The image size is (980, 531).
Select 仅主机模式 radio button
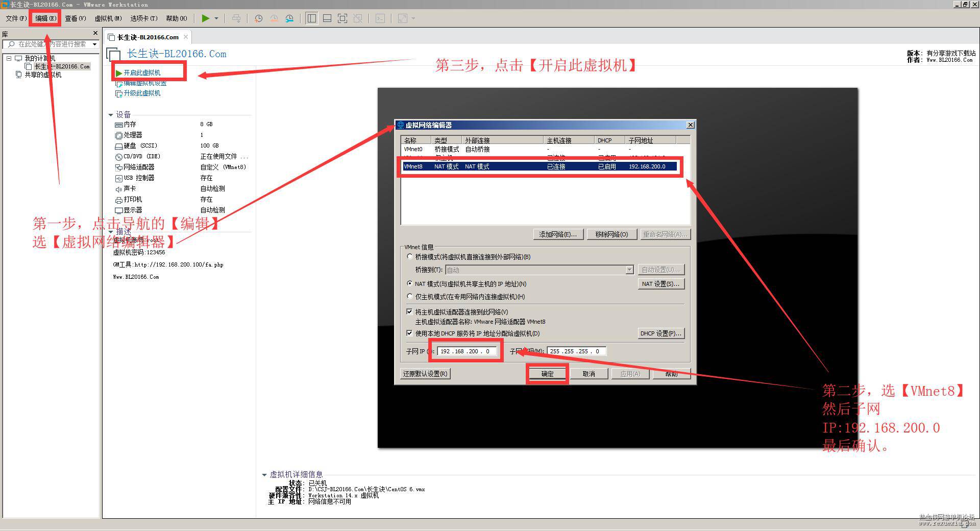point(409,296)
